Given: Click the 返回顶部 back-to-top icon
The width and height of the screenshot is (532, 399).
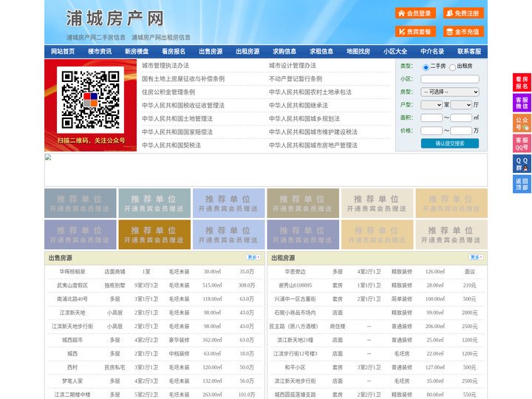Looking at the screenshot, I should [522, 184].
